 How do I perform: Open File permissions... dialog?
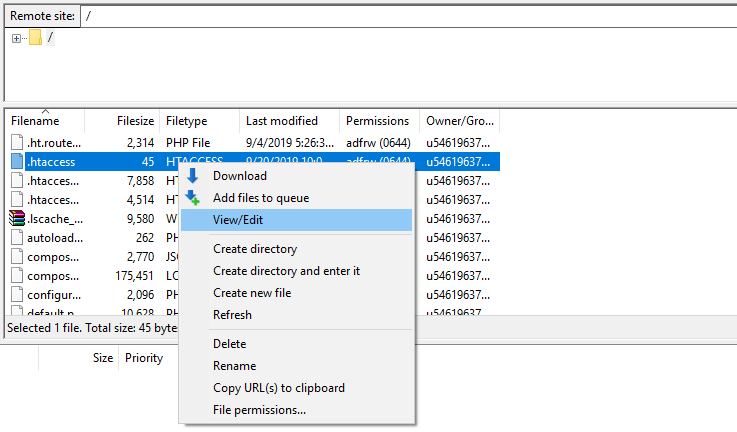(x=259, y=410)
